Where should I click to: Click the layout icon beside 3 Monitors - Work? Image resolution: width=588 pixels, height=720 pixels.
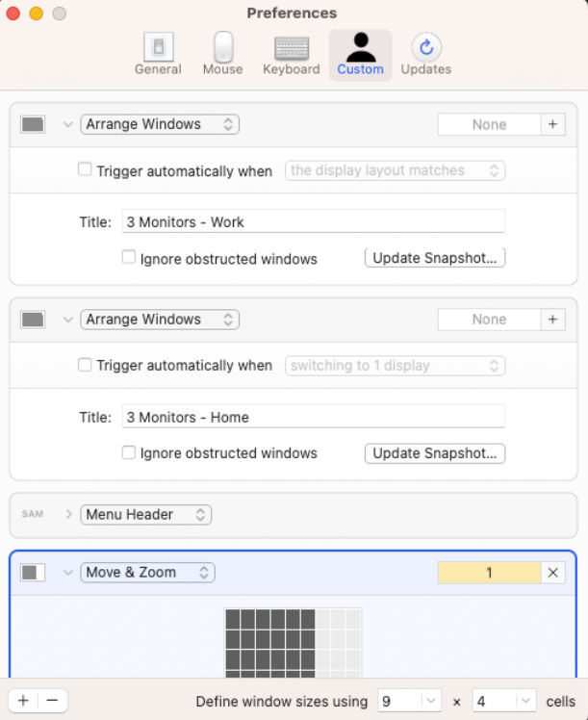coord(33,124)
